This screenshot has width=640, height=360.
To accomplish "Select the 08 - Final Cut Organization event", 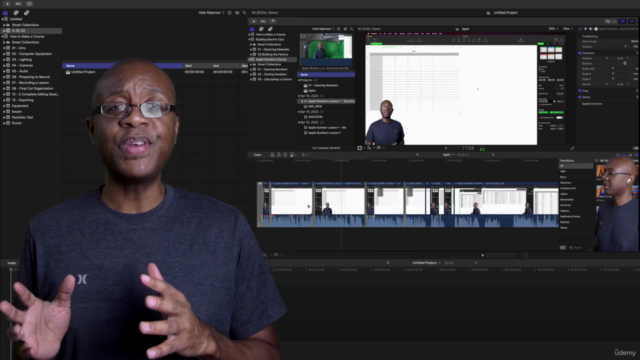I will pos(31,89).
